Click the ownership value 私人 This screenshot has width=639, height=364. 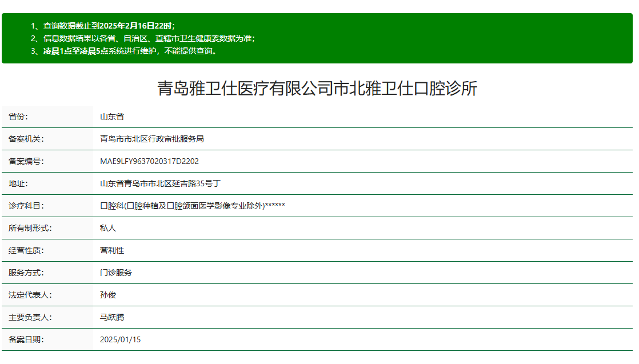tap(108, 228)
